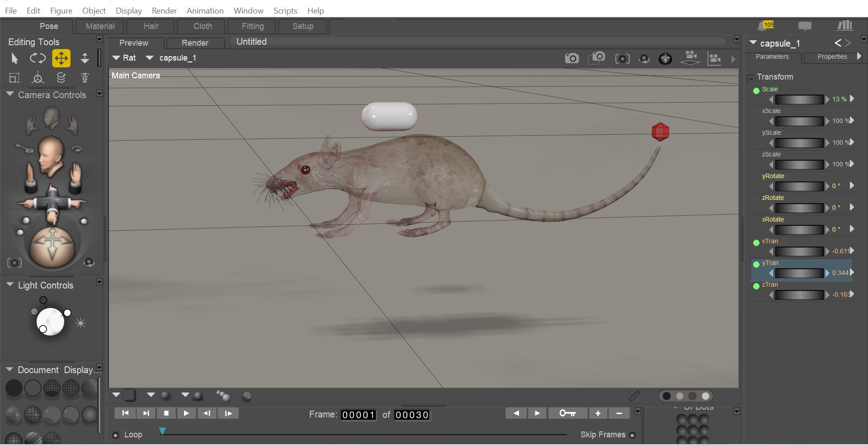Switch to the Cloth room tab
This screenshot has width=868, height=445.
203,26
